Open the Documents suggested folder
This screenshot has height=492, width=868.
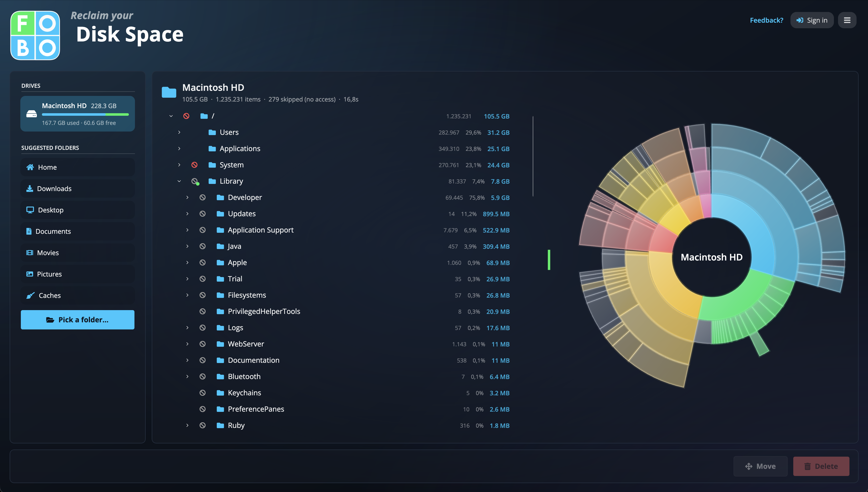pos(78,231)
